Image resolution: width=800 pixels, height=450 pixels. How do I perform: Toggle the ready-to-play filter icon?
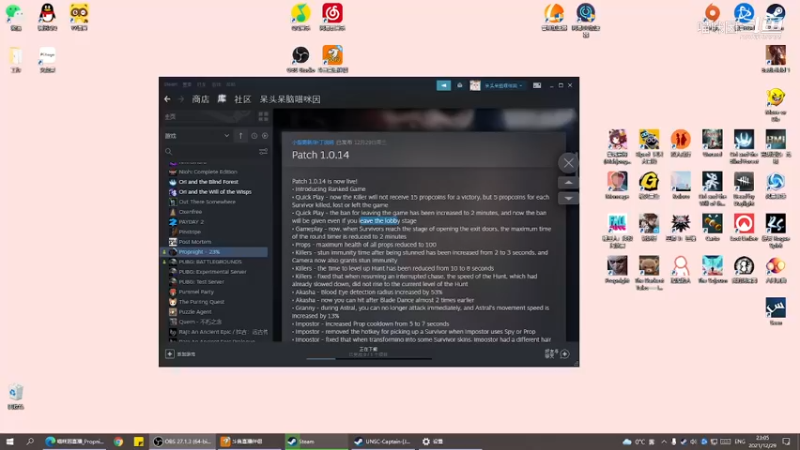265,136
